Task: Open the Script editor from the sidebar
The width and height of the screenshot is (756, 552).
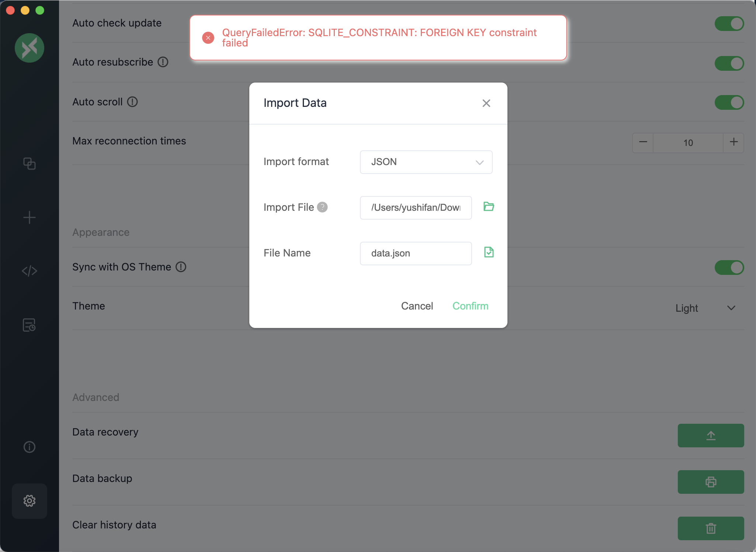Action: pyautogui.click(x=29, y=271)
